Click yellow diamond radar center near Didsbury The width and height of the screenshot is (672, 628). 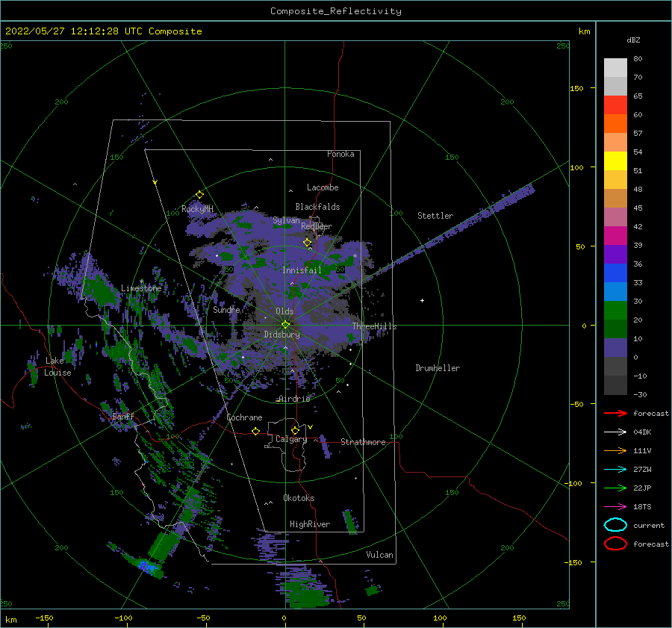285,325
